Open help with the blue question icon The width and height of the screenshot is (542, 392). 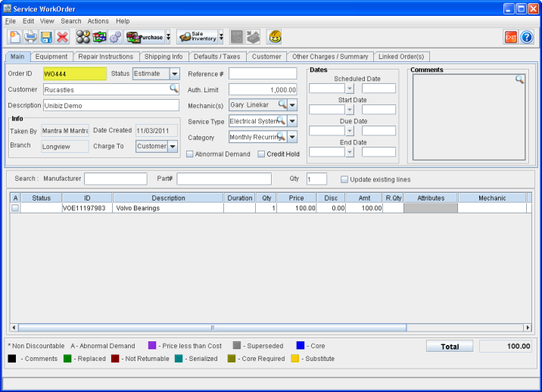click(x=527, y=37)
